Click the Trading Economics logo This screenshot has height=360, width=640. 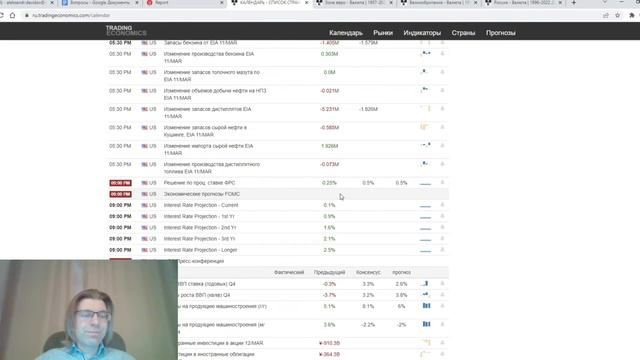[126, 31]
